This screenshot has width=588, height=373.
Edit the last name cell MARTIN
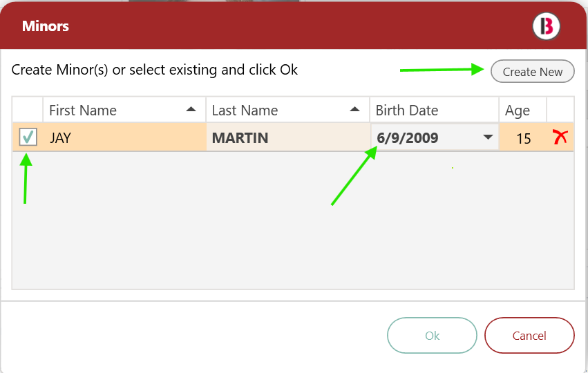click(288, 137)
